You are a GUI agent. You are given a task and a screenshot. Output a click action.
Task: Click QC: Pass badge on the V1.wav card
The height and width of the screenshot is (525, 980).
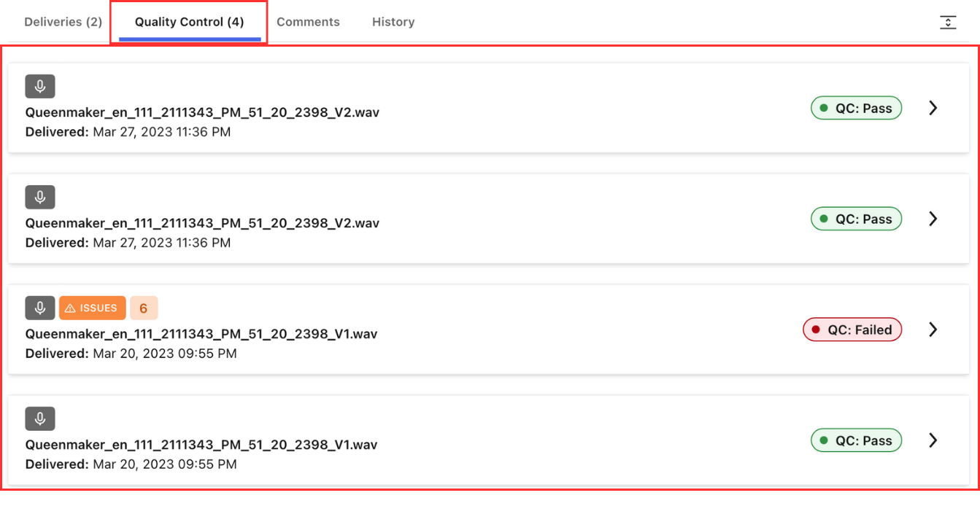click(857, 440)
